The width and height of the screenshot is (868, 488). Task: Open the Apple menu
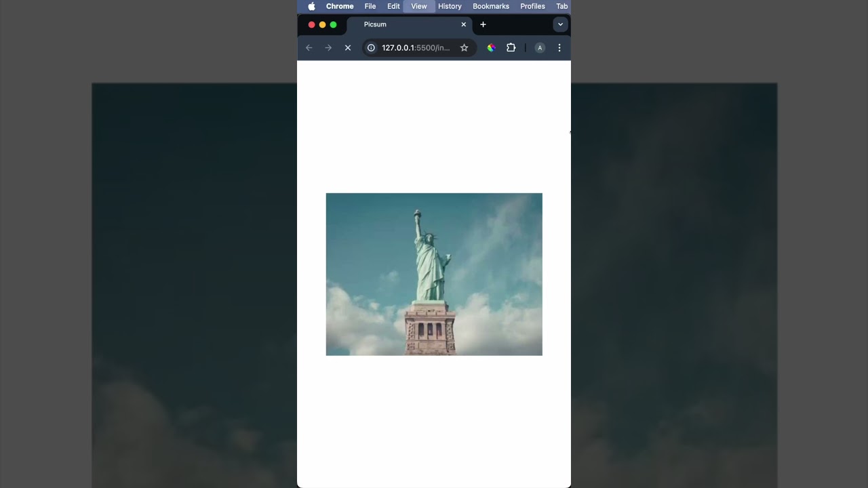[312, 6]
